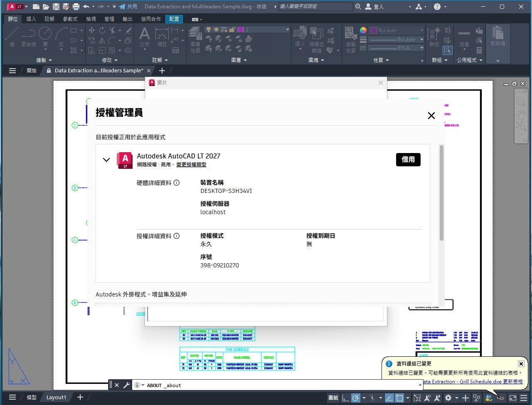
Task: Expand the 圖層 panel dropdown
Action: [239, 60]
